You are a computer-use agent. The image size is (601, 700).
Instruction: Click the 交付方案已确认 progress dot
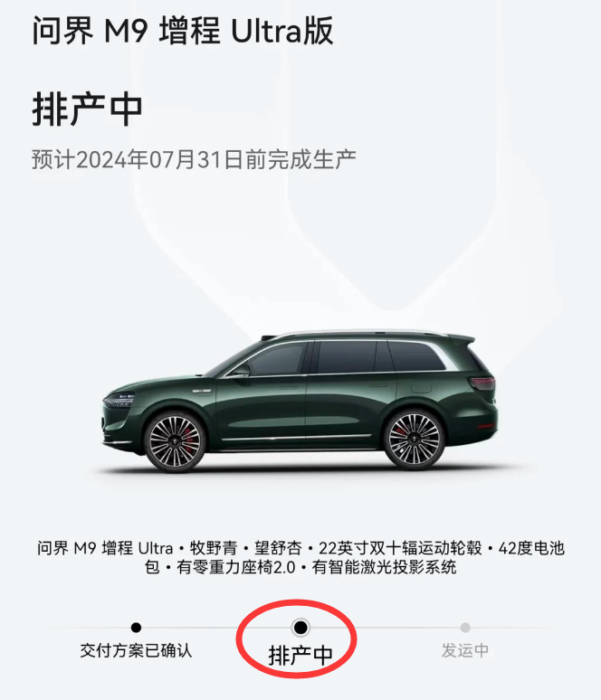[x=137, y=628]
